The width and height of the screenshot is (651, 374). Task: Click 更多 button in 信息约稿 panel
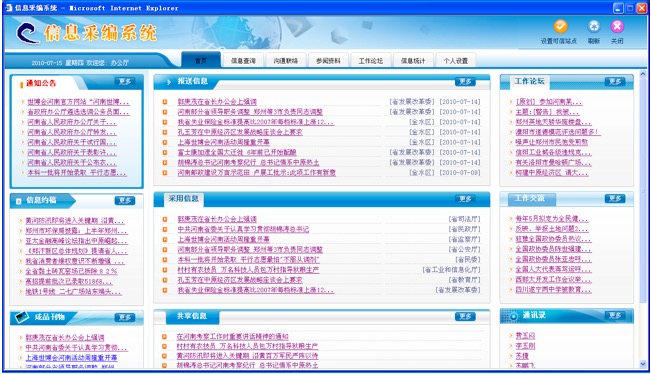pos(125,200)
